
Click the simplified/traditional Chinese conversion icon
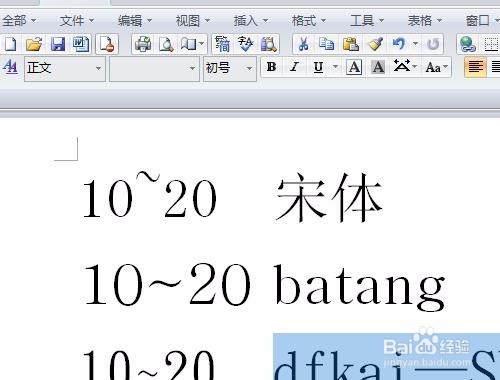point(222,44)
